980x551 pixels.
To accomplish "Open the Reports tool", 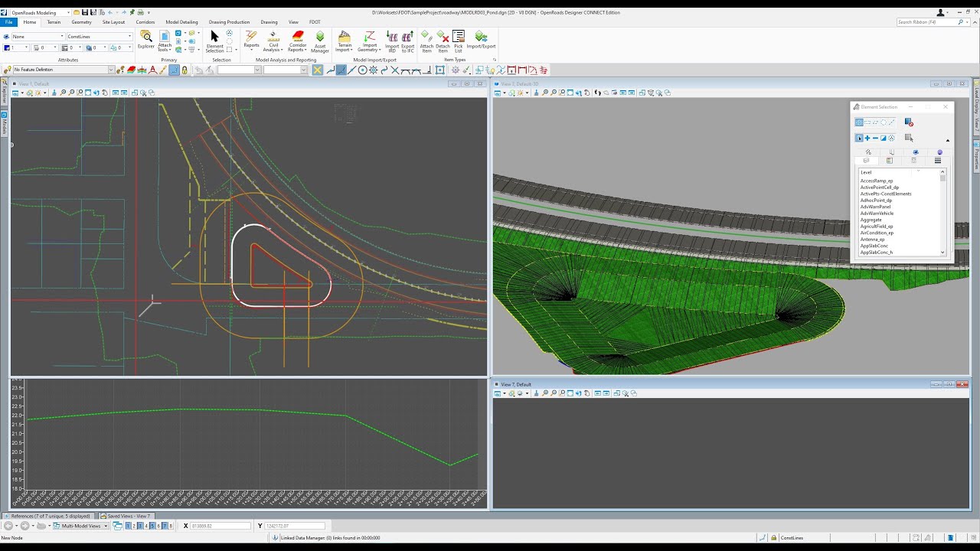I will 251,40.
